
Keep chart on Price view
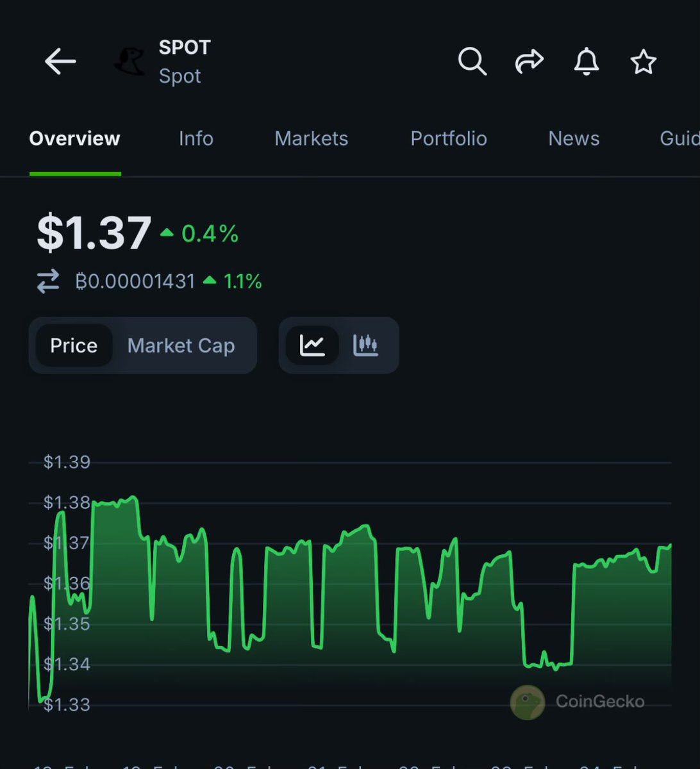(74, 345)
